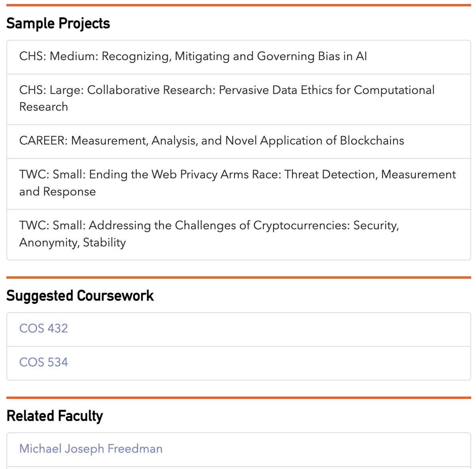
Task: Choose the CAREER Blockchains project entry
Action: click(x=239, y=142)
